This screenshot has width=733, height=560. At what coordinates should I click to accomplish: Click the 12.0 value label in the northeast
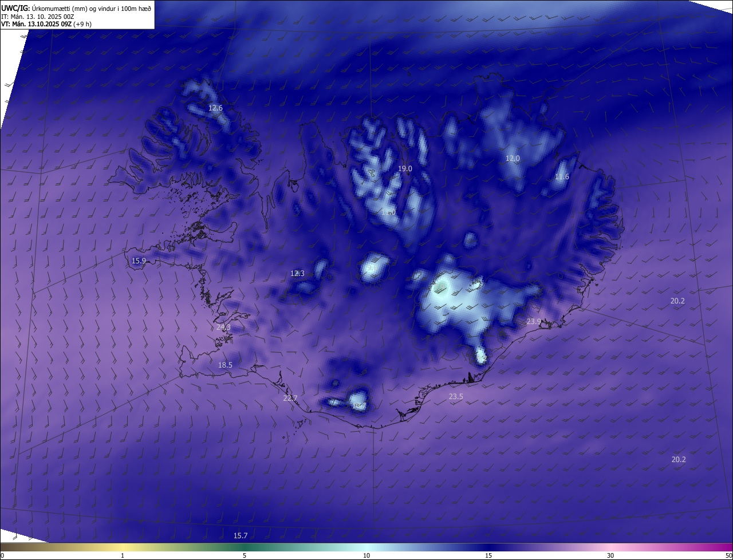(513, 159)
